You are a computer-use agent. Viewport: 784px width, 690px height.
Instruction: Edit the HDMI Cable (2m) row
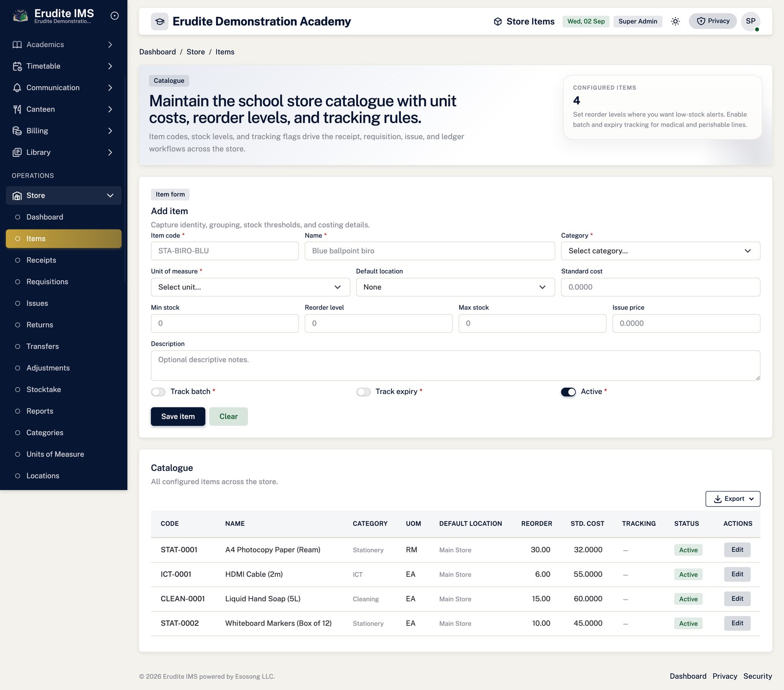[x=737, y=574]
